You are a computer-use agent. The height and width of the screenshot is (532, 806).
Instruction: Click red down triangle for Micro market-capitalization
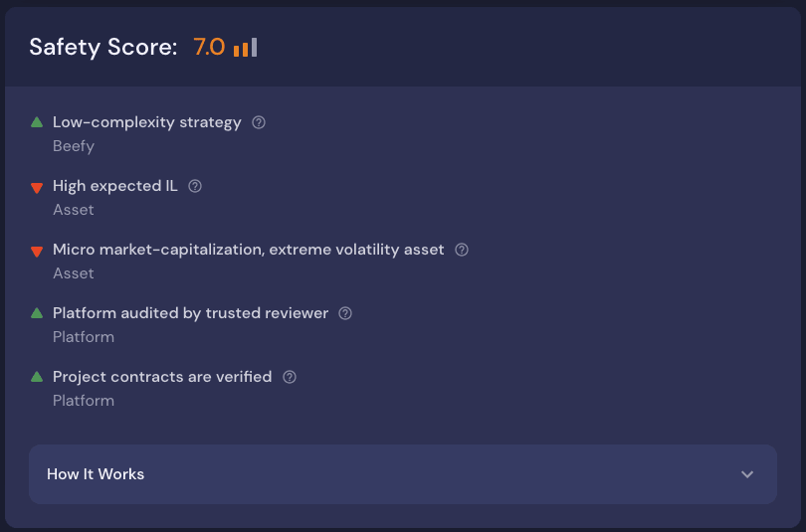click(37, 252)
